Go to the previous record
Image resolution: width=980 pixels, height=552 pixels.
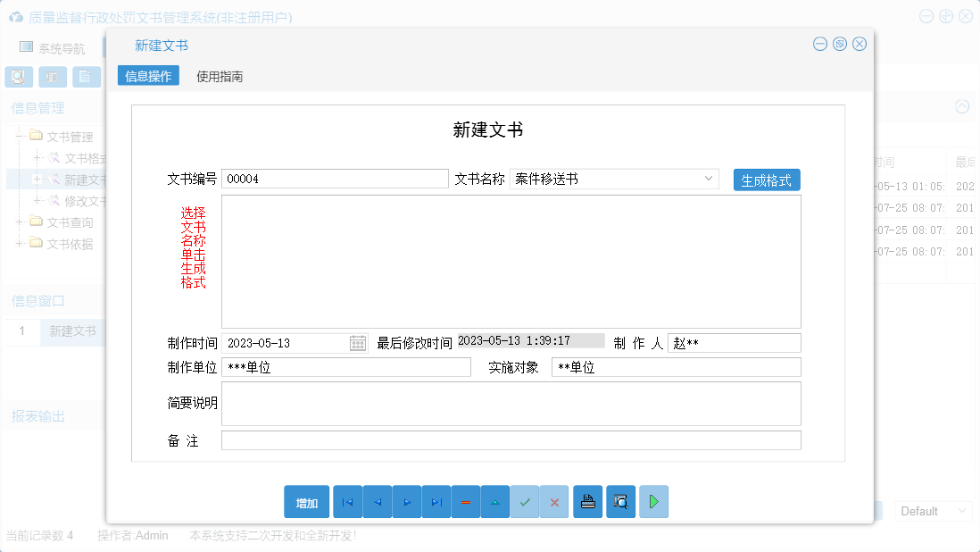377,501
